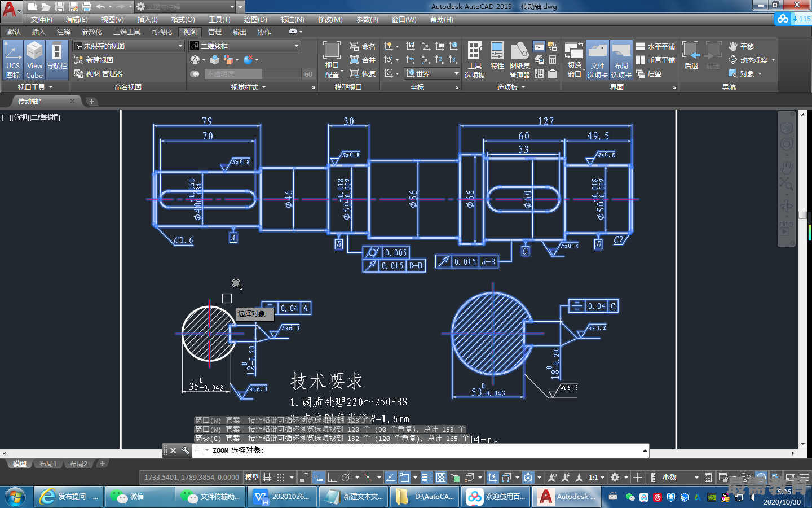This screenshot has width=812, height=508.
Task: Click the Undo arrow in quick access toolbar
Action: 100,7
